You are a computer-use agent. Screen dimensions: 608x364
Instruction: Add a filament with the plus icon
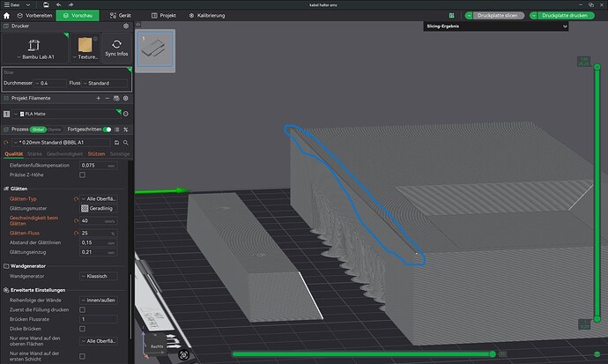click(99, 99)
